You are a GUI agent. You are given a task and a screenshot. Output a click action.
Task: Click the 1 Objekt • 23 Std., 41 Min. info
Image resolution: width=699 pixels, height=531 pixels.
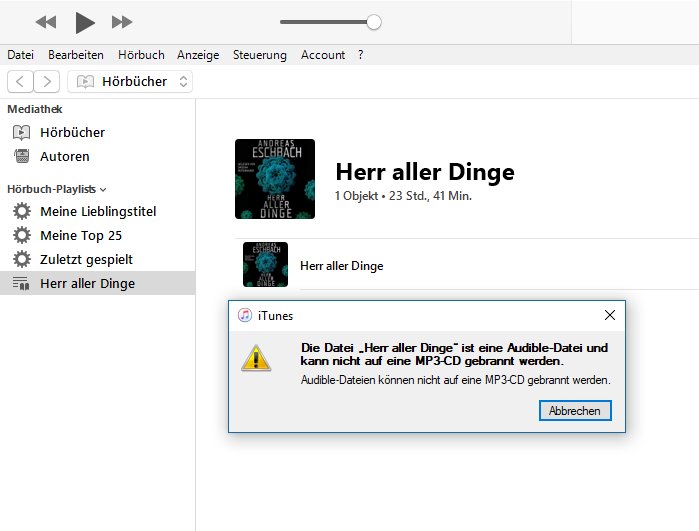pos(403,196)
